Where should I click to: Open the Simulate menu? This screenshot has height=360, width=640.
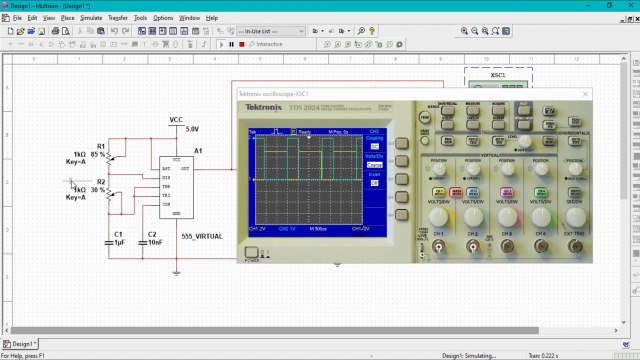pyautogui.click(x=91, y=18)
